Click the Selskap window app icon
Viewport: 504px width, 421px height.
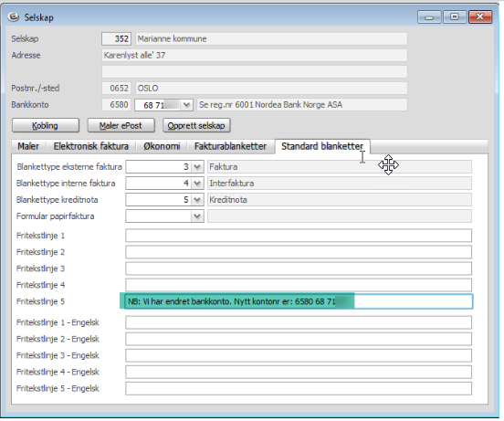point(14,16)
